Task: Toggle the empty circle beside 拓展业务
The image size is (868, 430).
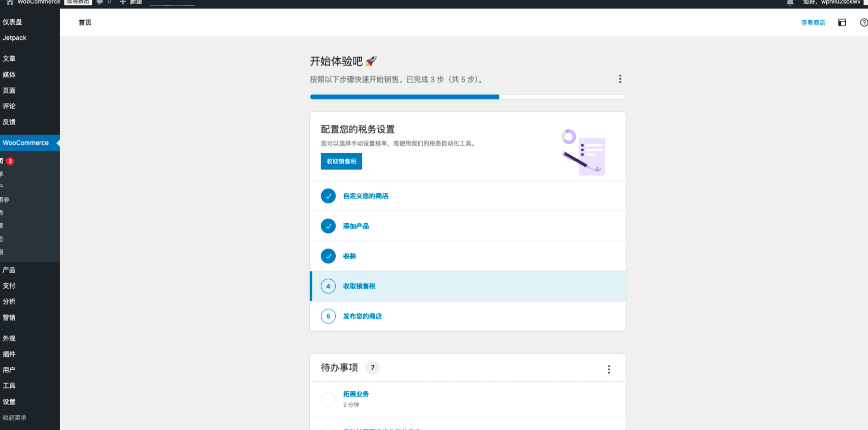Action: [x=328, y=399]
